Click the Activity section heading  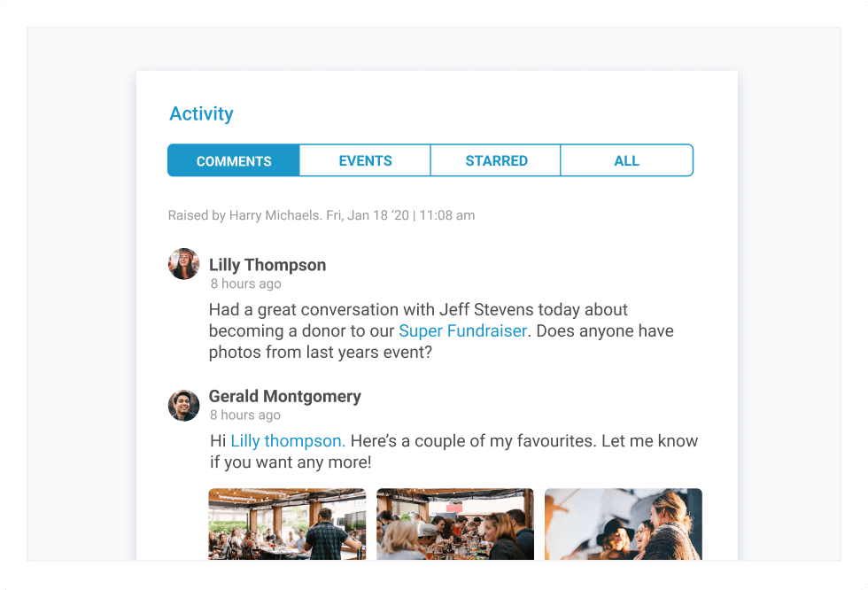pos(201,114)
